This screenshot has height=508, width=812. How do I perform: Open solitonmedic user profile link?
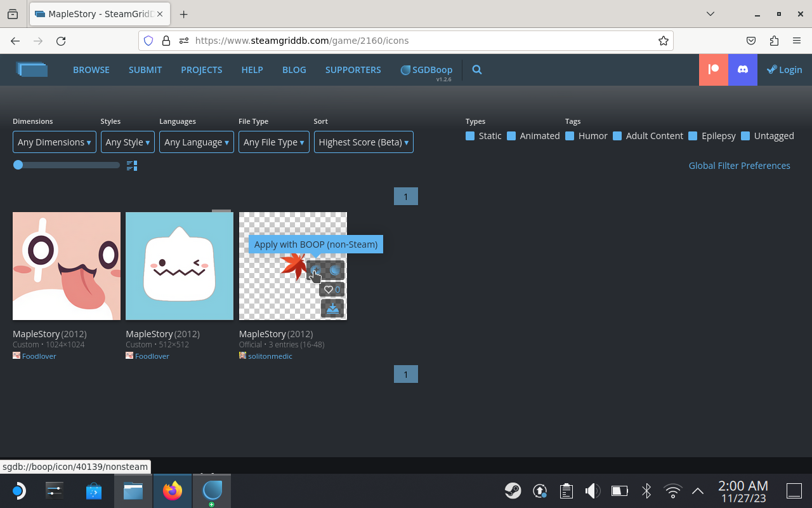click(x=270, y=356)
